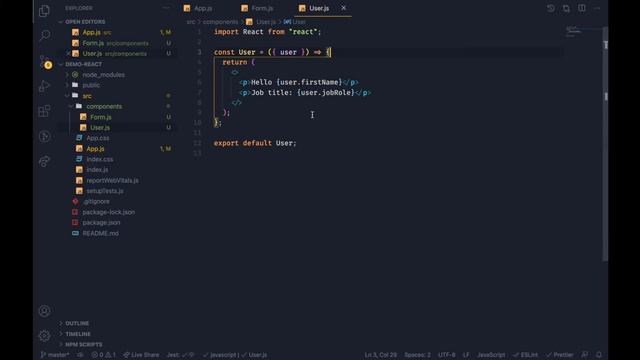
Task: Open the Search view in the activity bar
Action: 45,36
